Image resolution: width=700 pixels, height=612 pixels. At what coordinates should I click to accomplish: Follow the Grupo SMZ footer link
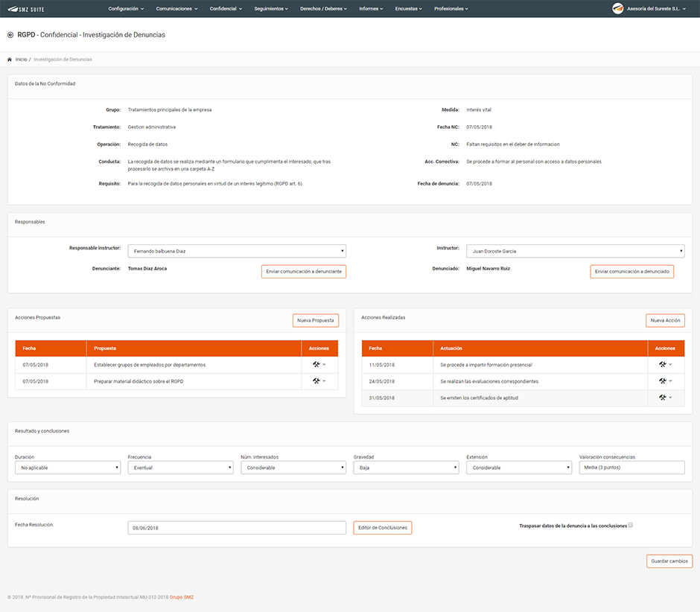point(182,597)
